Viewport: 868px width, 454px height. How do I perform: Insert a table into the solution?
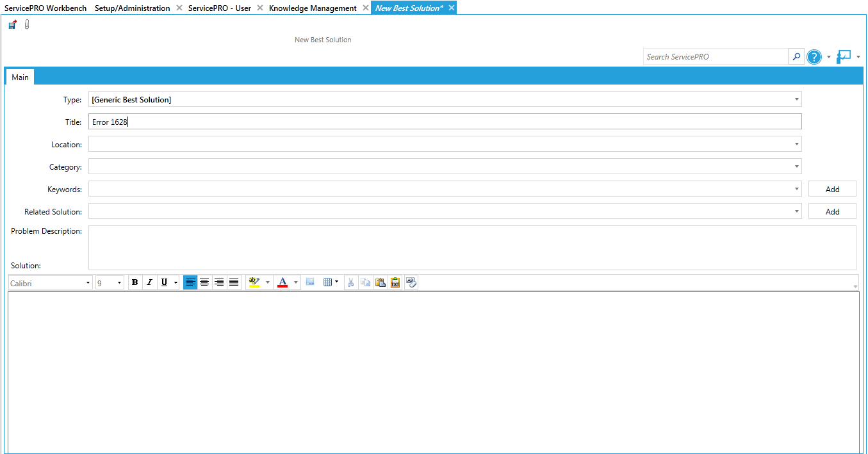[327, 282]
